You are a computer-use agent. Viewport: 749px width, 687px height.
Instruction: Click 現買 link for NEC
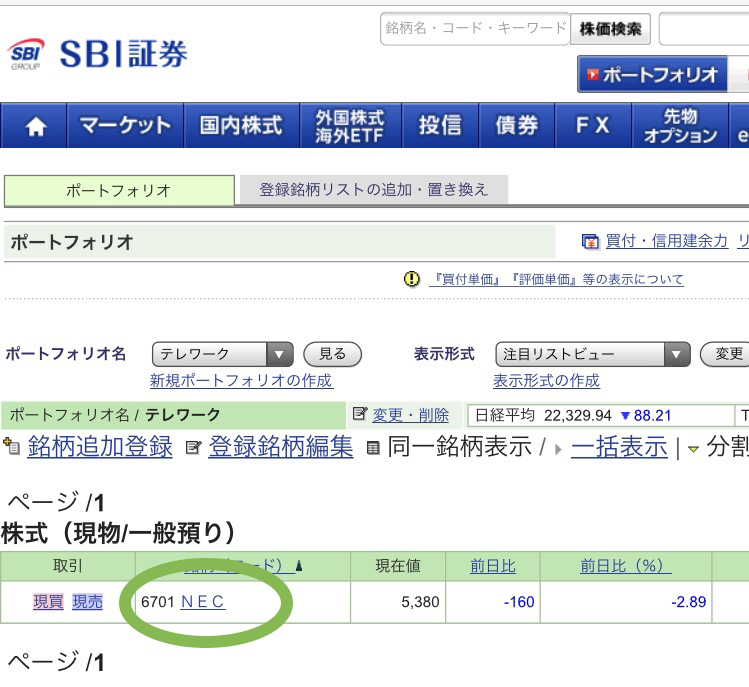point(48,601)
